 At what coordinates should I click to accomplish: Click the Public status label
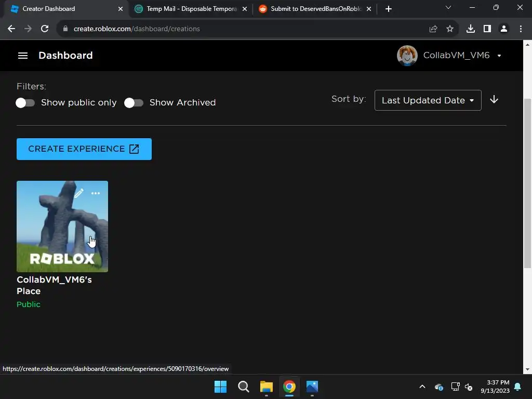29,304
